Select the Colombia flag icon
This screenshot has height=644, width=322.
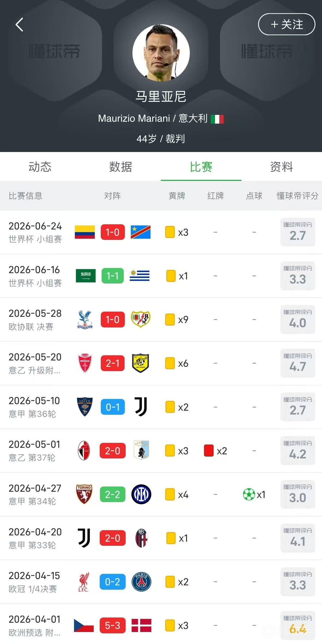click(85, 232)
